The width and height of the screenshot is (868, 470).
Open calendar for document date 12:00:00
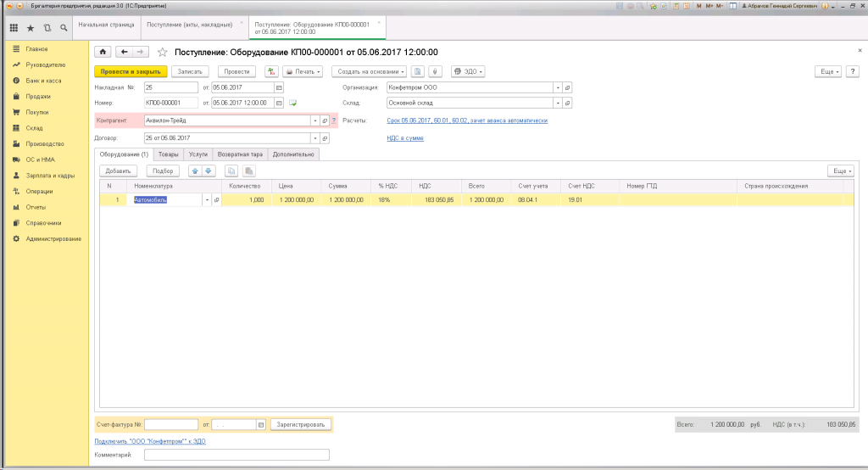[279, 104]
